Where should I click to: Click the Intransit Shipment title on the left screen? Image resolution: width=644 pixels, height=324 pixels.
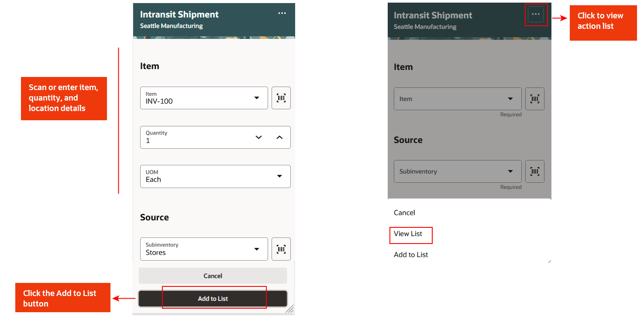click(179, 14)
